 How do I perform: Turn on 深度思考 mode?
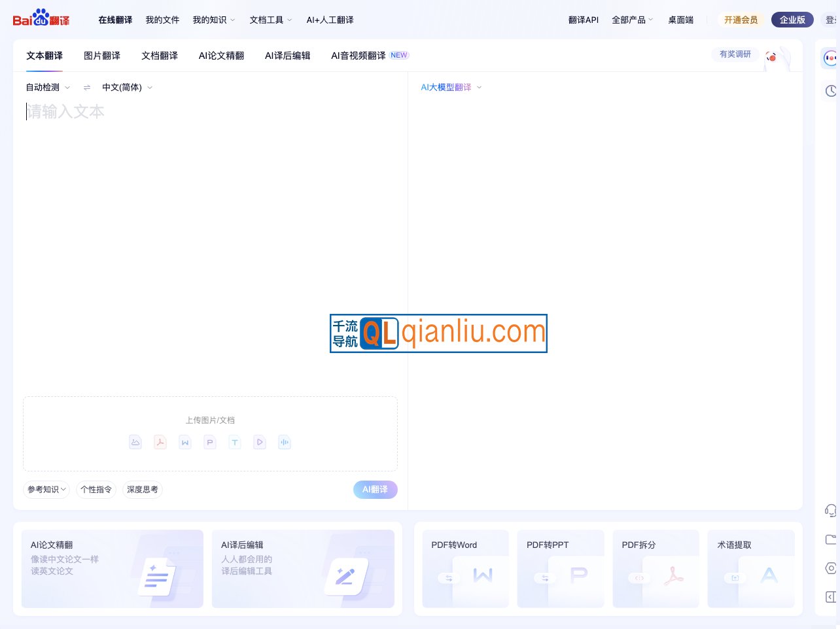click(x=142, y=489)
